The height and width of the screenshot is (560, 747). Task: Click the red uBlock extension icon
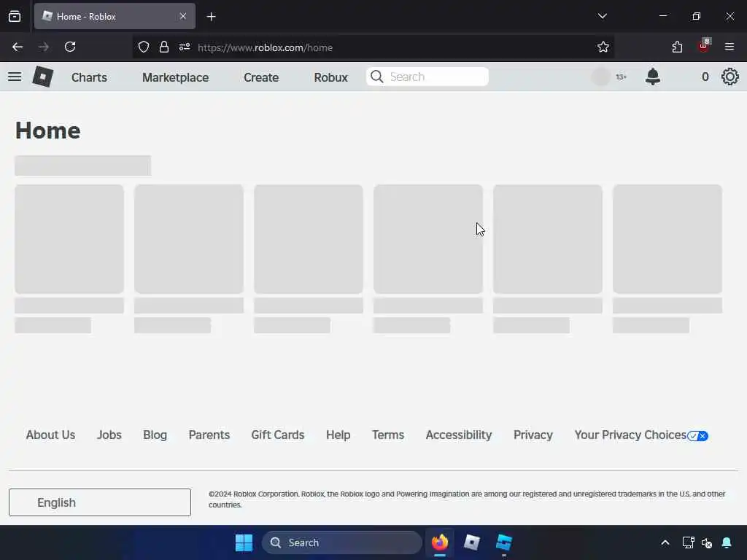(x=704, y=46)
